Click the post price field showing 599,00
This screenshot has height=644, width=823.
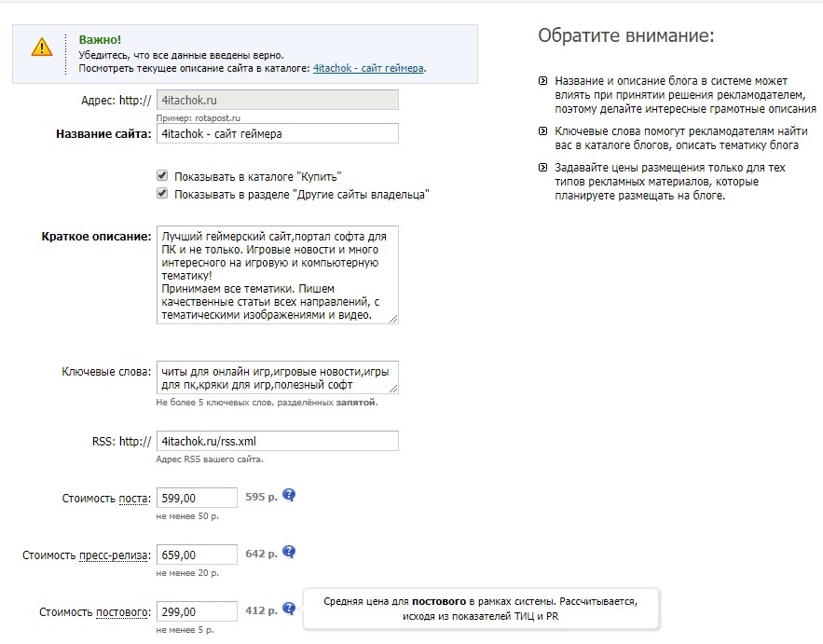click(x=197, y=499)
